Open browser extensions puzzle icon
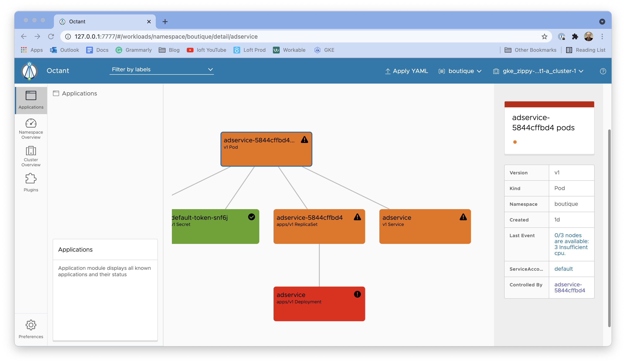Viewport: 626px width, 364px height. (575, 36)
